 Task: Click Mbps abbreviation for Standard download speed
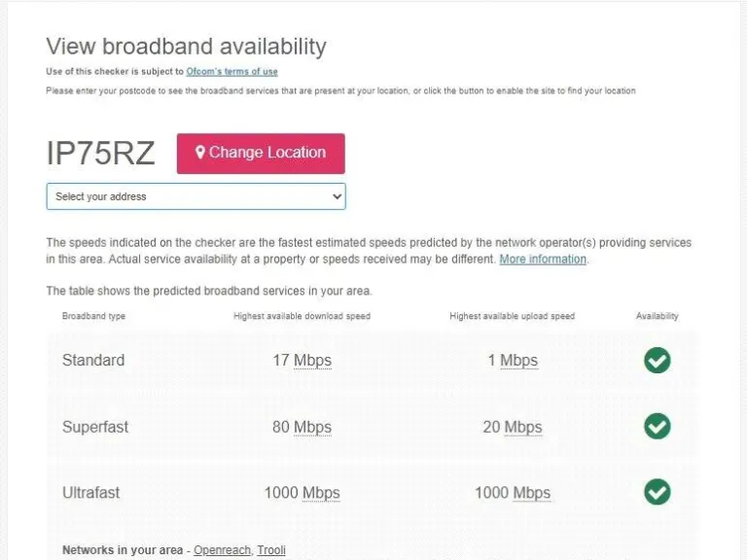(312, 361)
